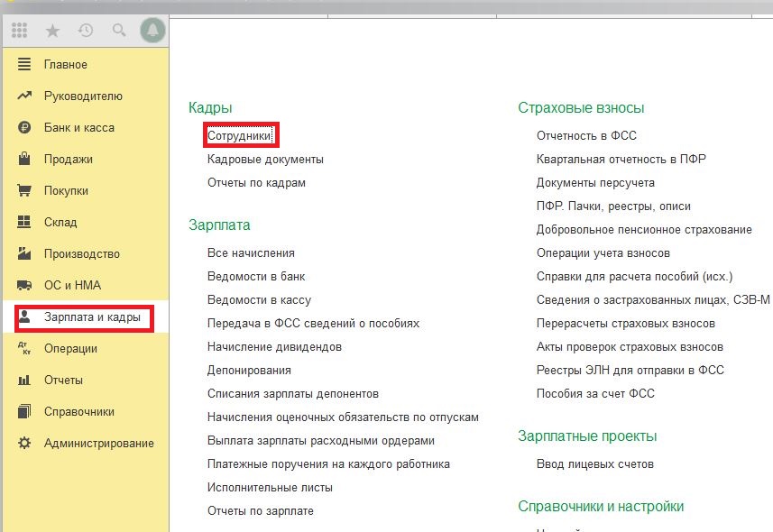
Task: Go to the Склад section
Action: click(60, 223)
